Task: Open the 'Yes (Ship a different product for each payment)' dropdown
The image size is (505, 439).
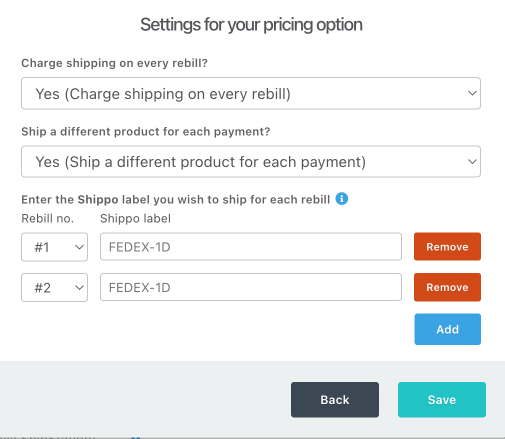Action: pyautogui.click(x=251, y=162)
